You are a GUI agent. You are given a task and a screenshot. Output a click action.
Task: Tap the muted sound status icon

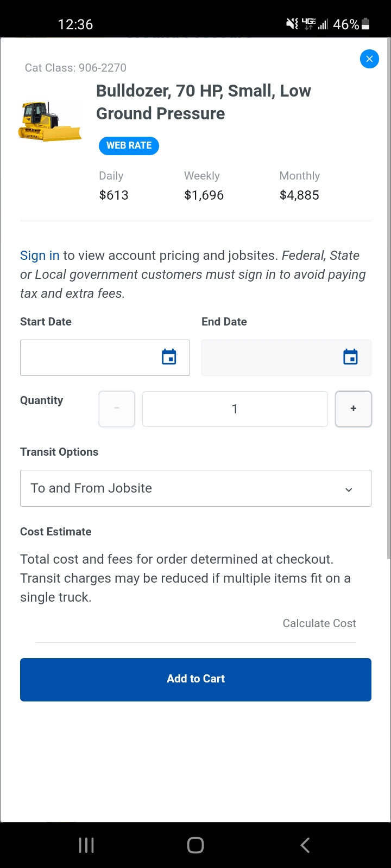coord(292,24)
